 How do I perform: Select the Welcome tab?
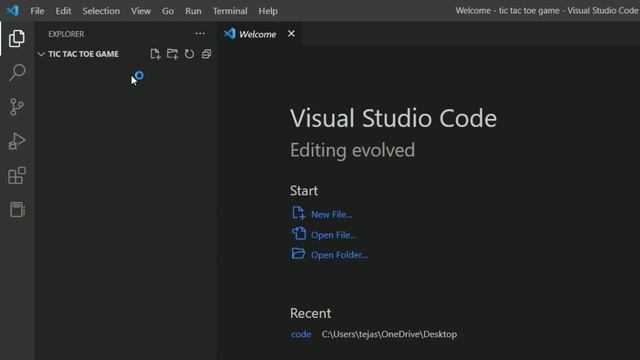pyautogui.click(x=250, y=34)
